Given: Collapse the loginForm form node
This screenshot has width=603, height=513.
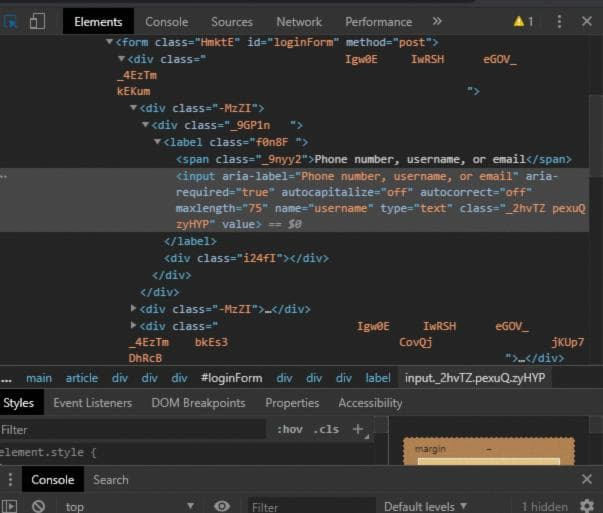Looking at the screenshot, I should pyautogui.click(x=109, y=42).
